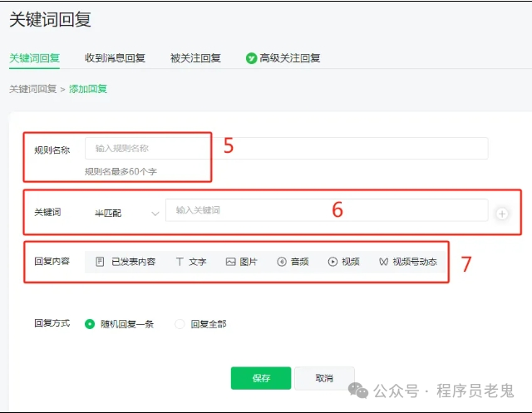Image resolution: width=532 pixels, height=413 pixels.
Task: Open the 收到消息回复 tab
Action: coord(115,58)
